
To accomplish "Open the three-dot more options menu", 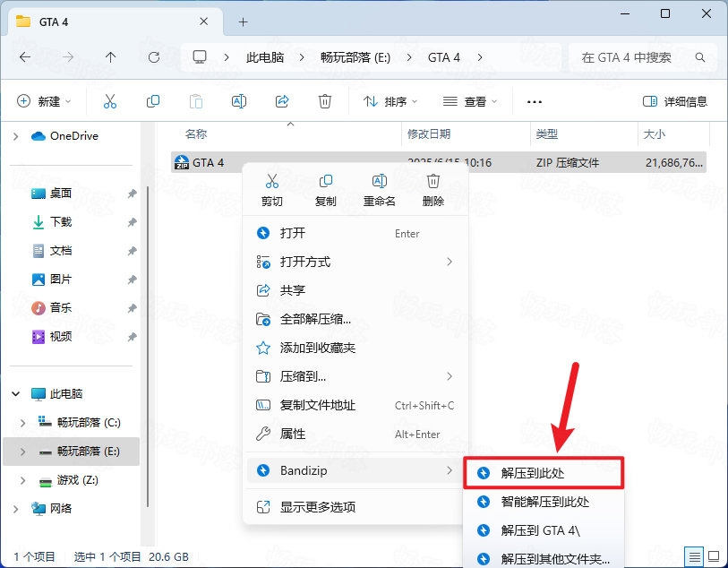I will tap(535, 102).
